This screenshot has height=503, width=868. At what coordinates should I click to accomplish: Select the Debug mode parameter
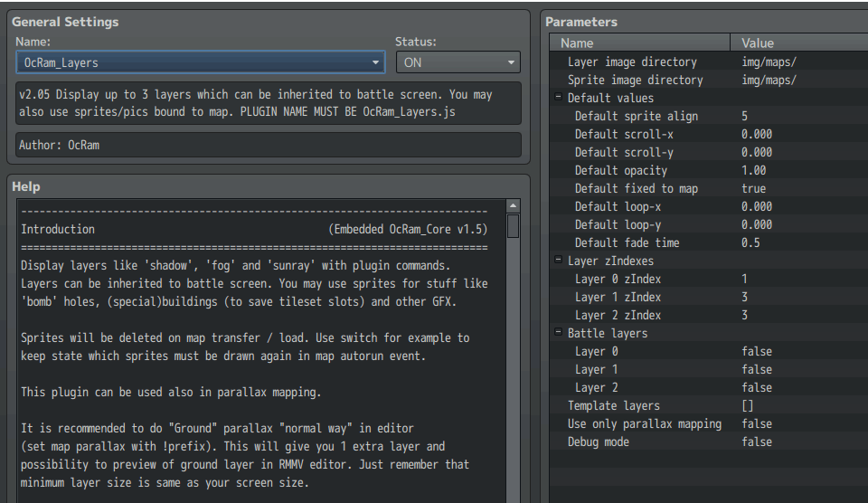(709, 442)
